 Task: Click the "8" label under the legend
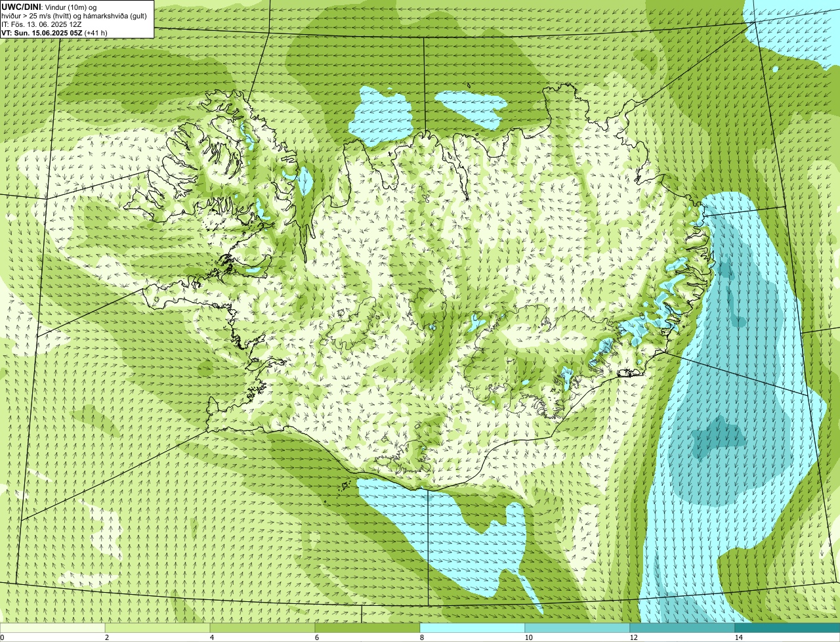pyautogui.click(x=421, y=637)
